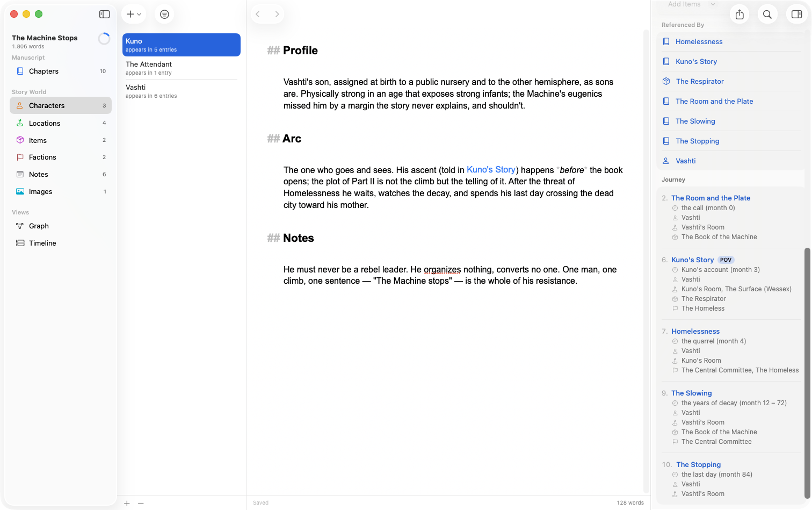Open journey chapter The Stopping
812x510 pixels.
tap(698, 464)
